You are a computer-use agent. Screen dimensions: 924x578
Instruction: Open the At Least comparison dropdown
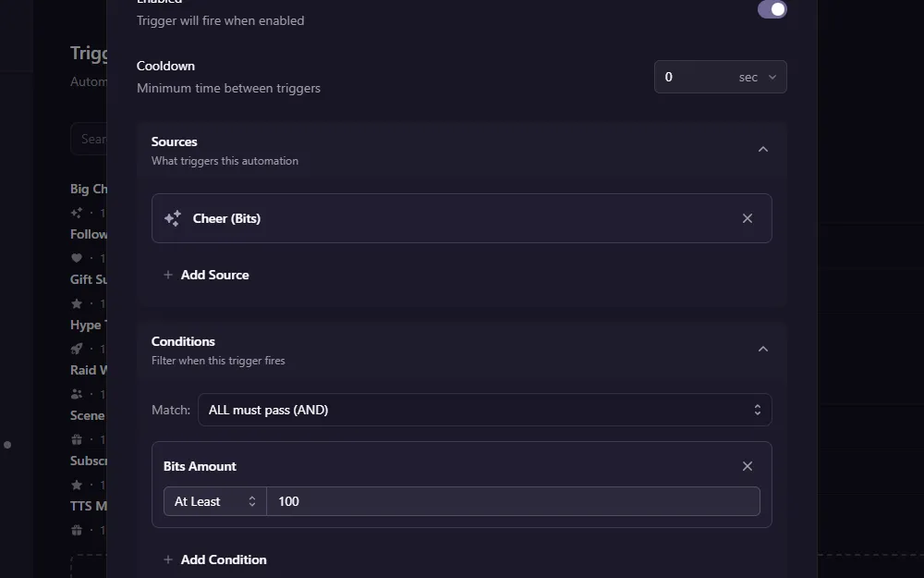[214, 500]
